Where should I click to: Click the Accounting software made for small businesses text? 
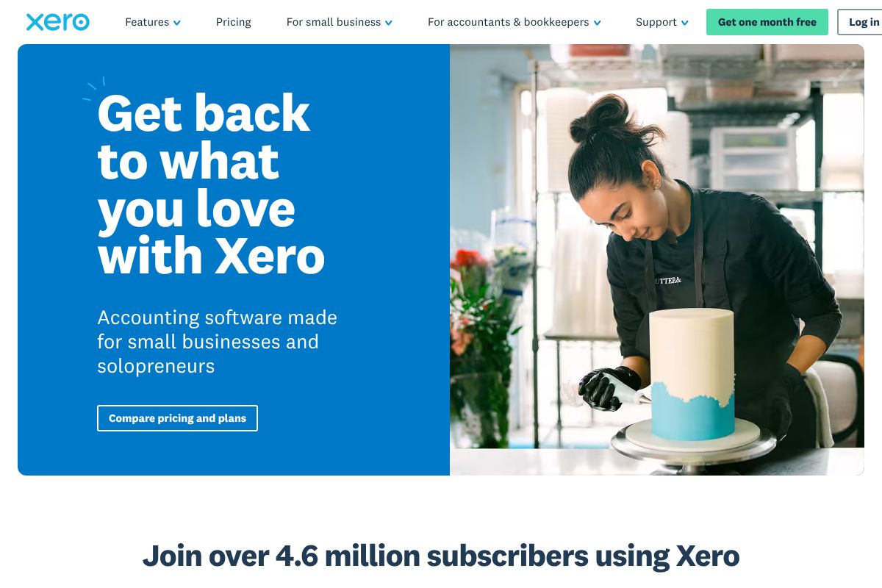point(218,342)
